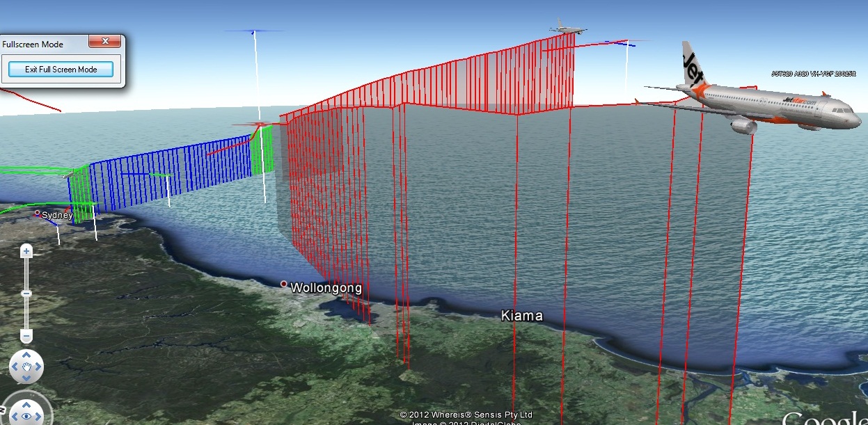
Task: Click the Exit Full Screen Mode button
Action: pyautogui.click(x=61, y=70)
